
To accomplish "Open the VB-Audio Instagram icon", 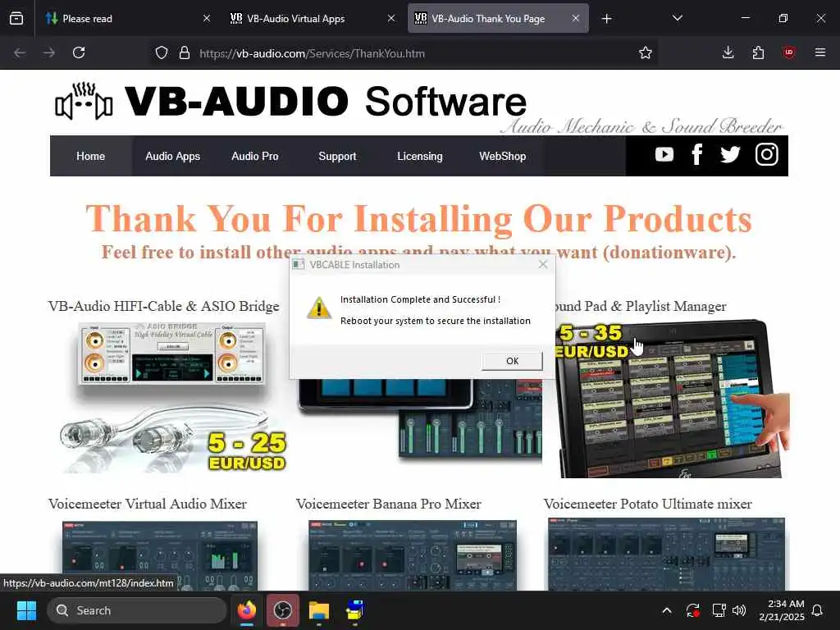I will tap(767, 155).
